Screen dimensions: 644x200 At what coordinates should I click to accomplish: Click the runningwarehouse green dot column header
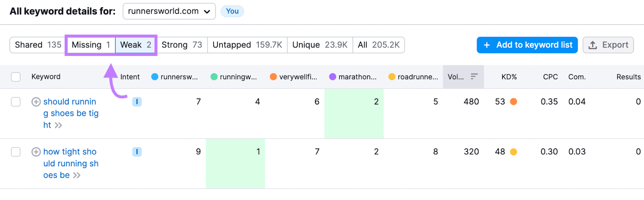point(233,77)
